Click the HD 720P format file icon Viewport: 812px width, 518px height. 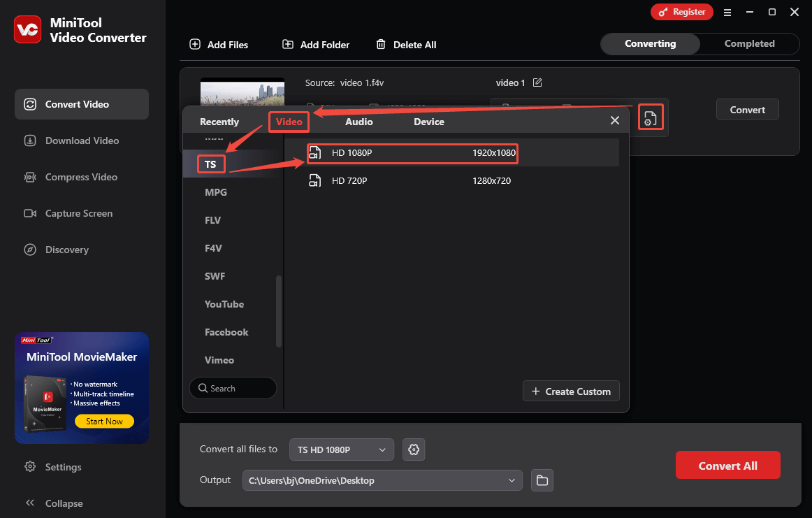pos(315,181)
